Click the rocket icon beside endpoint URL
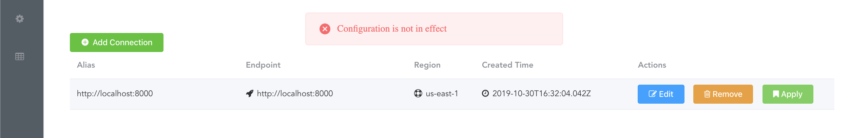This screenshot has height=138, width=868. point(250,93)
